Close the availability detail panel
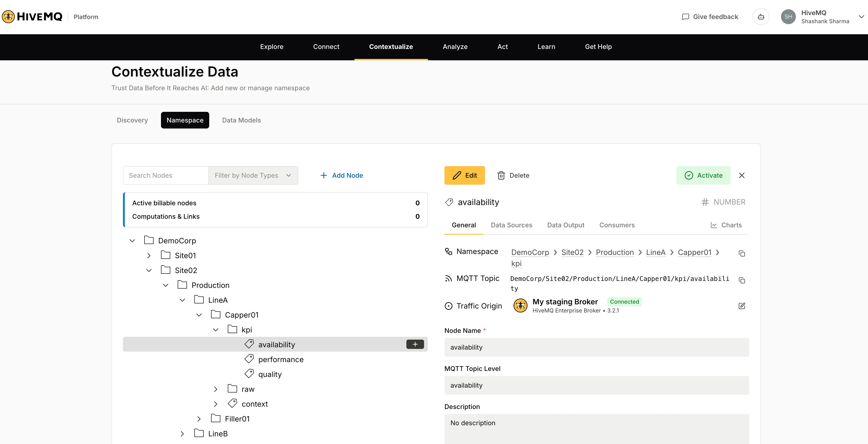Viewport: 868px width, 444px height. [x=742, y=175]
